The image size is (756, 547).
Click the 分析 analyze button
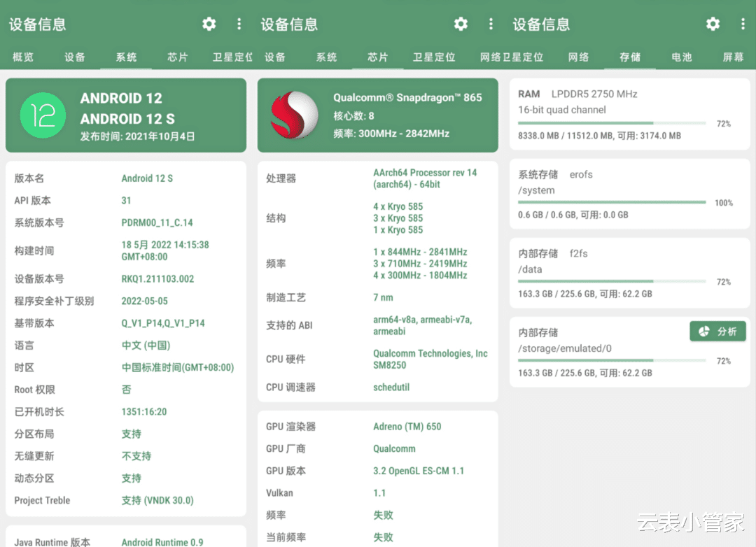click(x=717, y=331)
